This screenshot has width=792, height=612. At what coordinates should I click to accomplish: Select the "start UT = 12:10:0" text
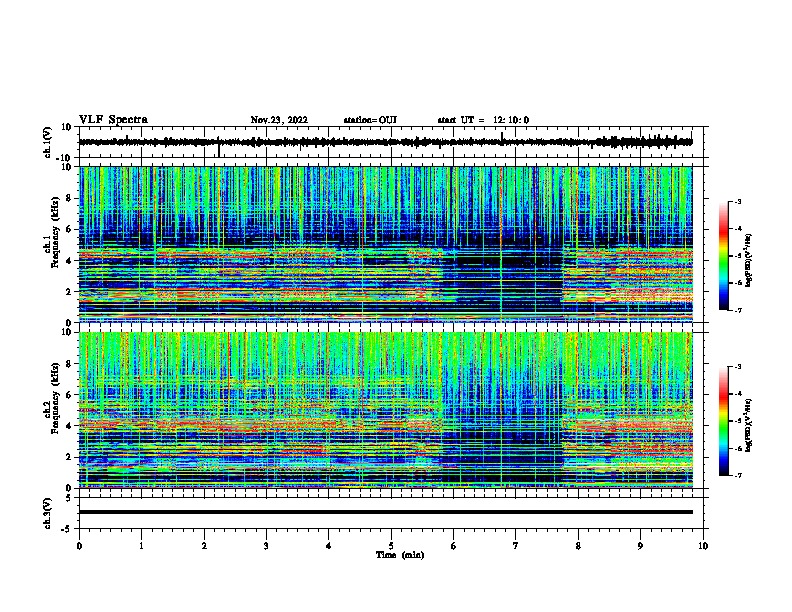(x=483, y=120)
